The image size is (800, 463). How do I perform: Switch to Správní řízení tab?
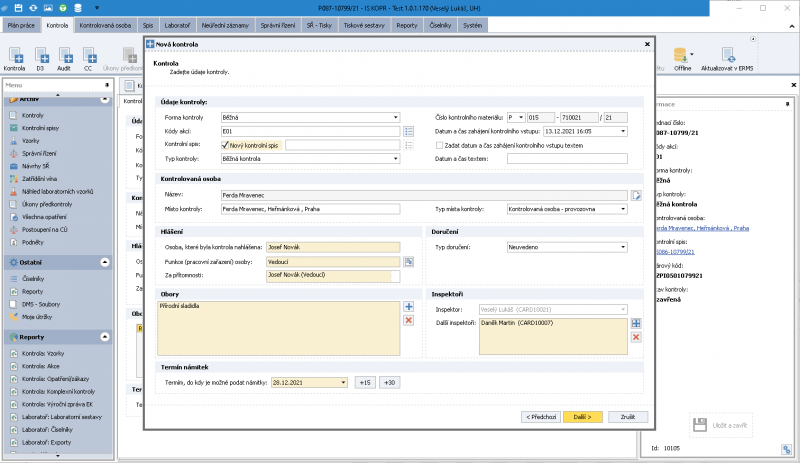pyautogui.click(x=278, y=25)
